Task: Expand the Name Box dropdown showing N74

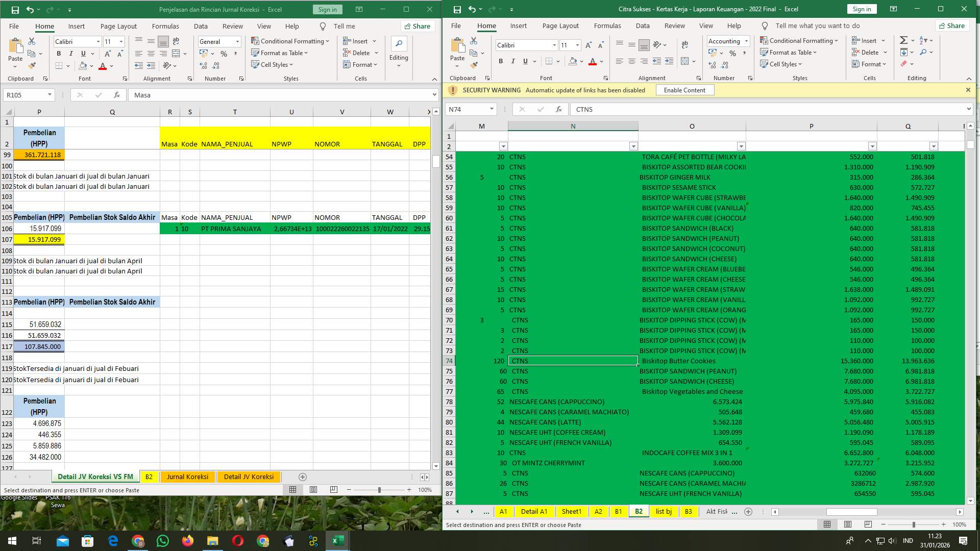Action: tap(493, 109)
